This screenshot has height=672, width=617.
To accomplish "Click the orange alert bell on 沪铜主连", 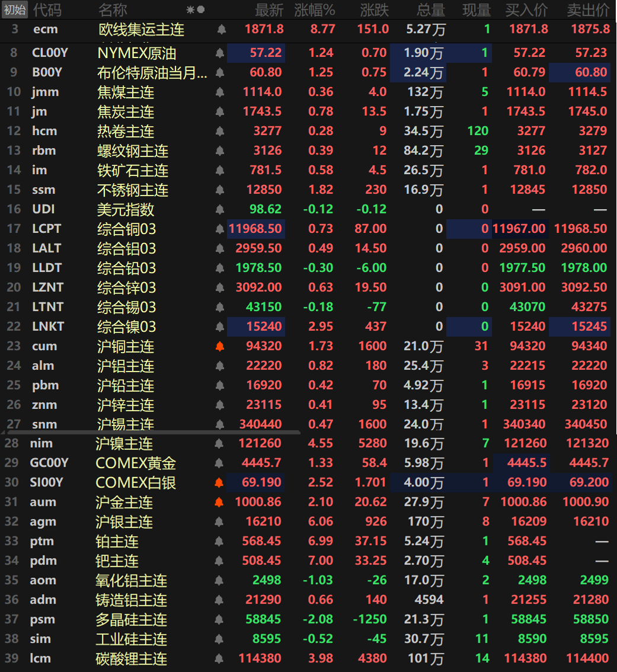I will [x=220, y=347].
